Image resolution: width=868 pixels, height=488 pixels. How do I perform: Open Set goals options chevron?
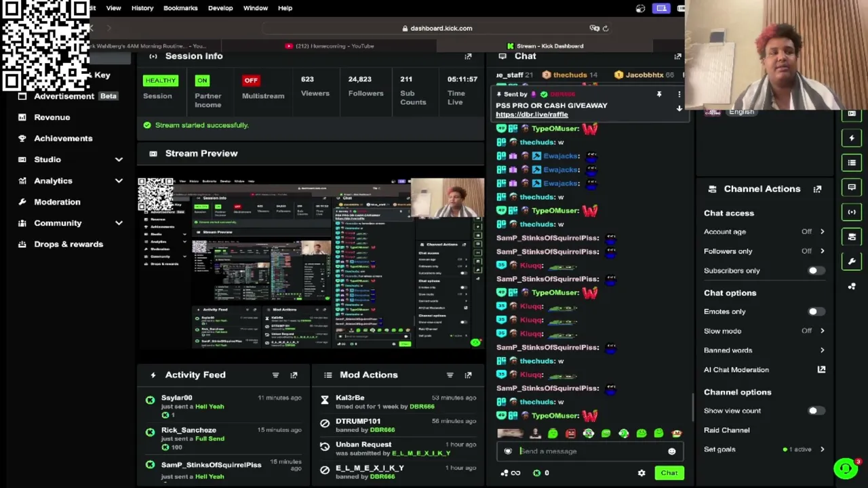click(x=822, y=449)
